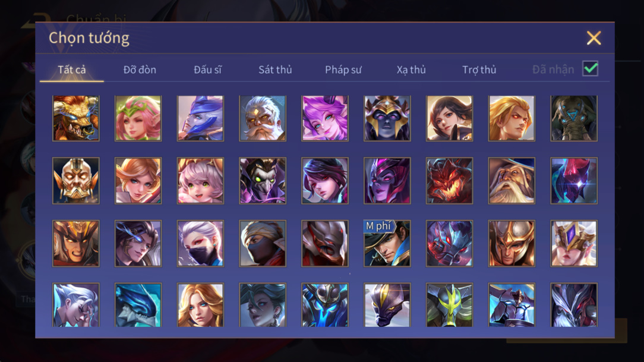
Task: Select the purple-haired girl with horns
Action: [325, 118]
